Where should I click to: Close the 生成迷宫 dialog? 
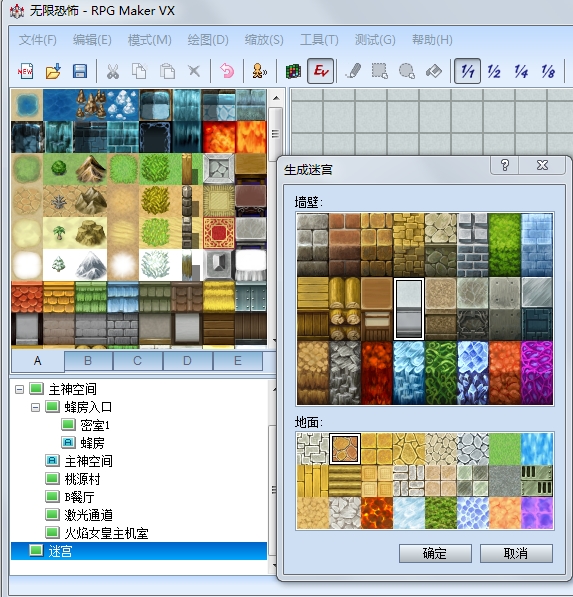542,165
